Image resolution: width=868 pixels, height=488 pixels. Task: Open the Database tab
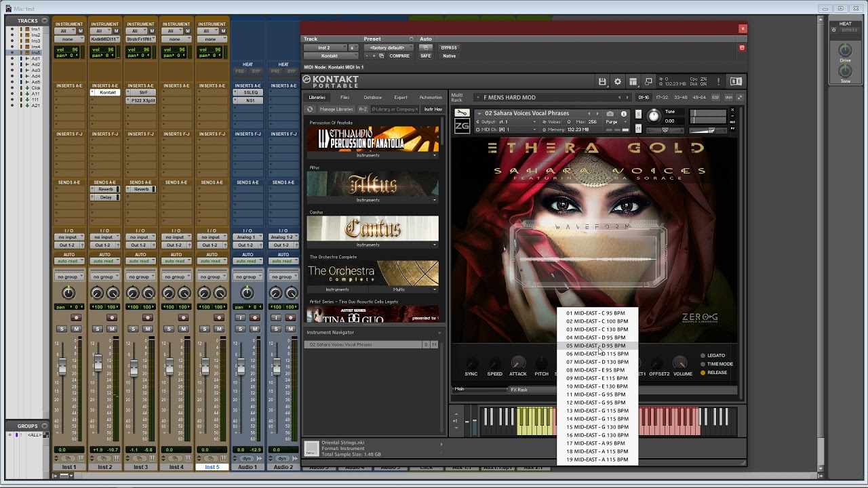pos(372,98)
